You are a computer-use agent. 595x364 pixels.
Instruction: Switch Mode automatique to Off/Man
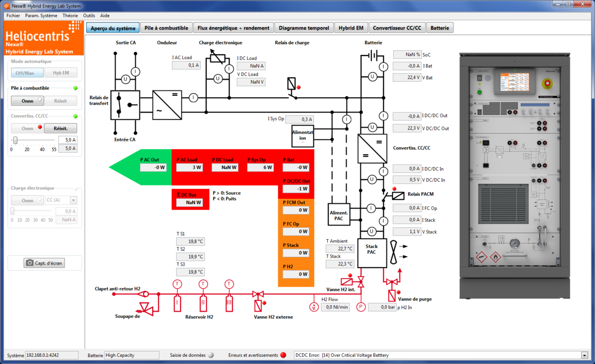pos(27,73)
